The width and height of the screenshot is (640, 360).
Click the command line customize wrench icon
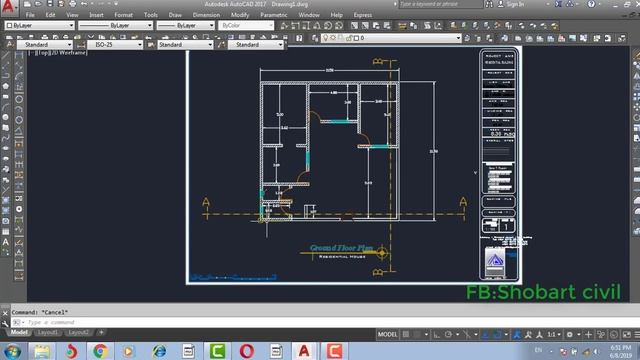[x=5, y=323]
